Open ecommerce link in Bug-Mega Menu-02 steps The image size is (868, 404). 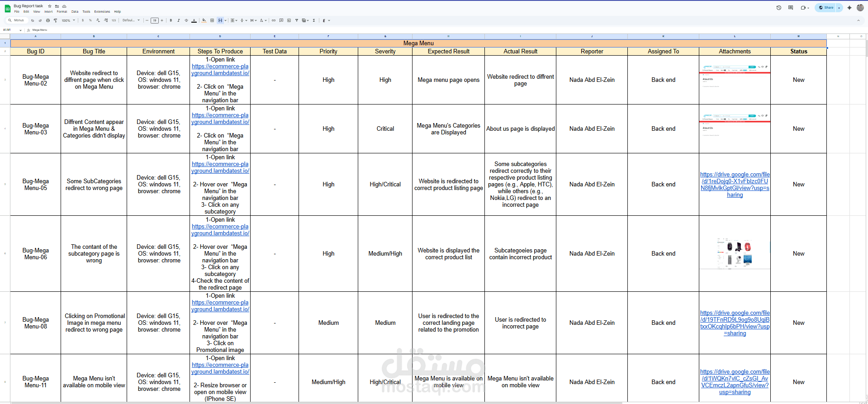[x=220, y=70]
